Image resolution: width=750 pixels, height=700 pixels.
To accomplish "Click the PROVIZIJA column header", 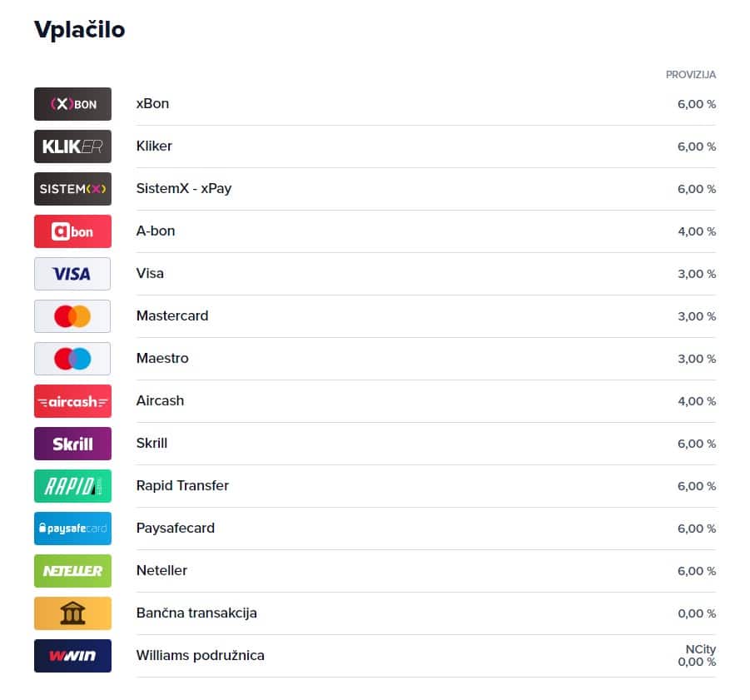I will pyautogui.click(x=691, y=75).
